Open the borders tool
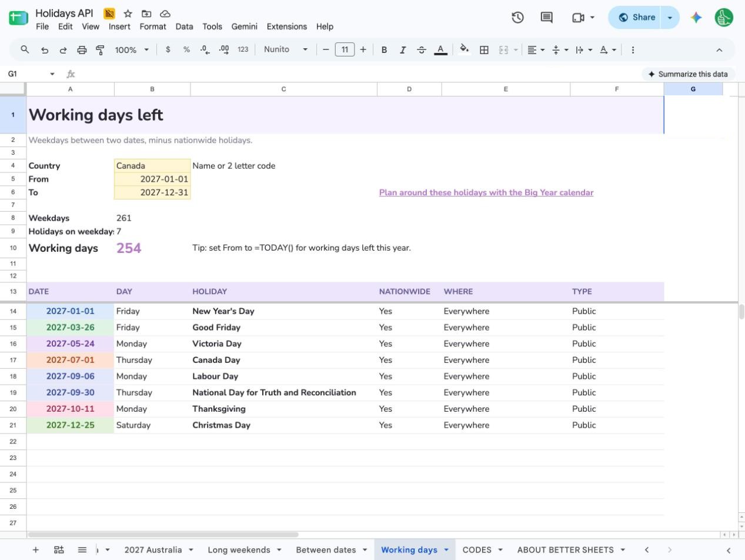 484,50
